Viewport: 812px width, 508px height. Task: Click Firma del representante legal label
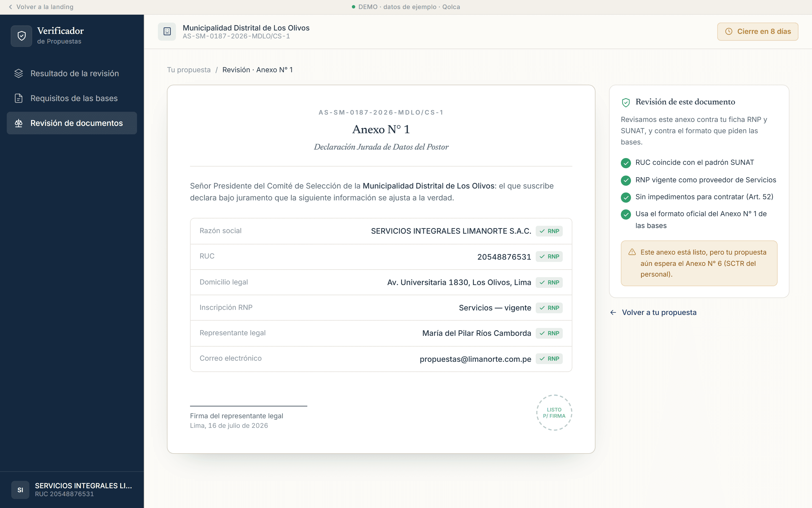click(x=237, y=416)
